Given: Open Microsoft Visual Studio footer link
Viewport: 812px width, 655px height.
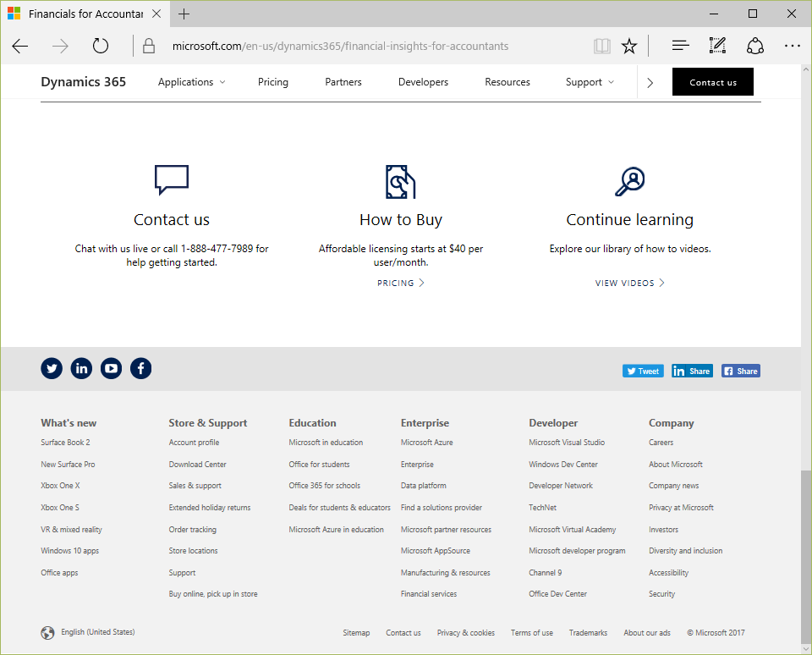Looking at the screenshot, I should click(x=567, y=443).
